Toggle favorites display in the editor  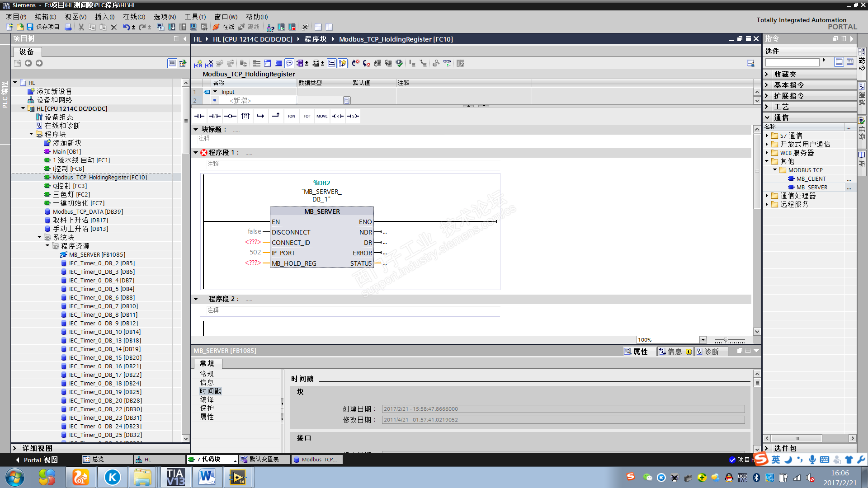(x=343, y=63)
